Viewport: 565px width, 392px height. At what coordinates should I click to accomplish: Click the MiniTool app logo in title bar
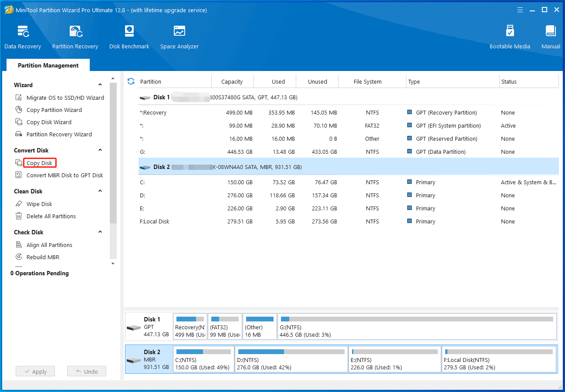(x=9, y=10)
